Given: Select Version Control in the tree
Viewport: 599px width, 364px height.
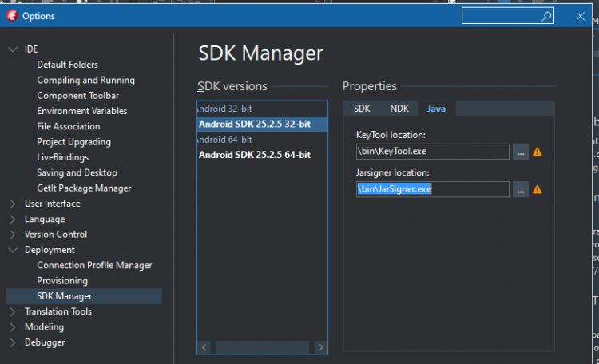Looking at the screenshot, I should click(56, 235).
